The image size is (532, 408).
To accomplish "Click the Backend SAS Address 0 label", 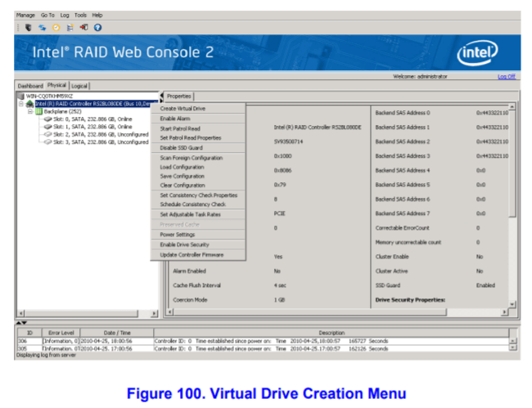I will [403, 113].
